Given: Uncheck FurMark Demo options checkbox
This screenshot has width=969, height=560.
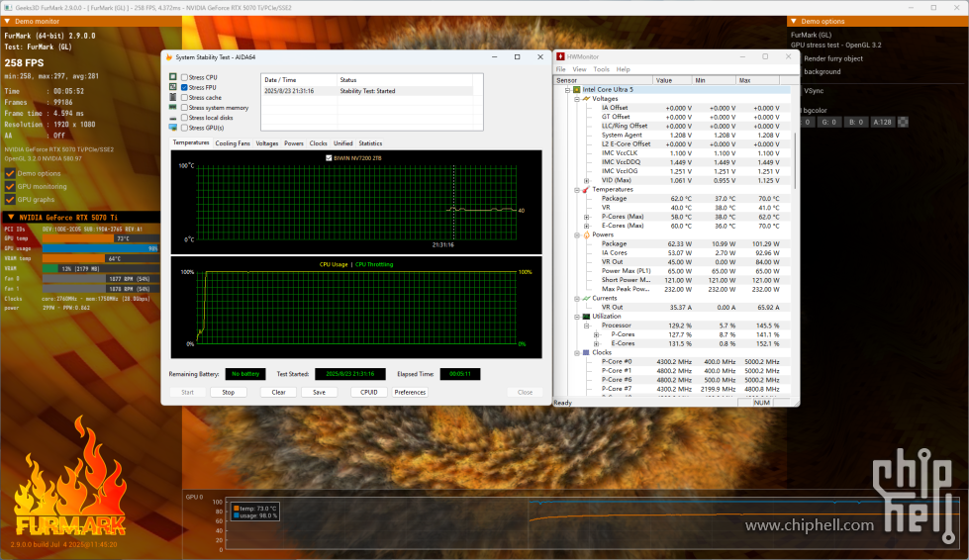Looking at the screenshot, I should click(10, 173).
